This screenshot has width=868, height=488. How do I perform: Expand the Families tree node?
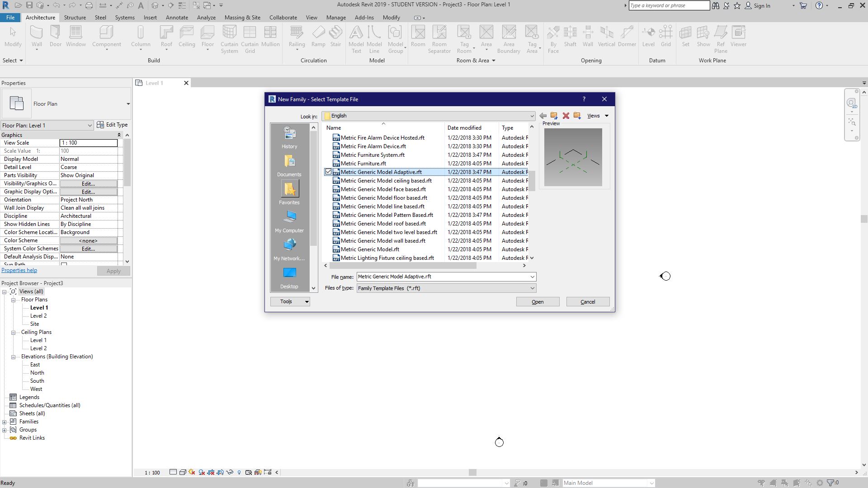click(5, 422)
